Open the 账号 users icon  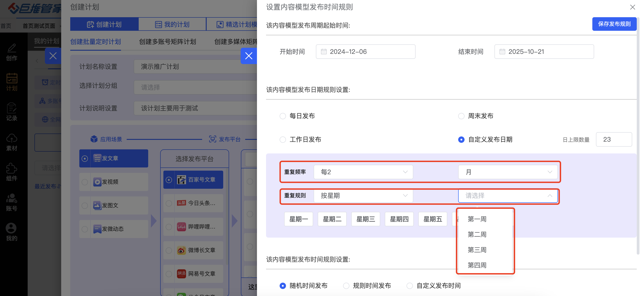pyautogui.click(x=12, y=199)
